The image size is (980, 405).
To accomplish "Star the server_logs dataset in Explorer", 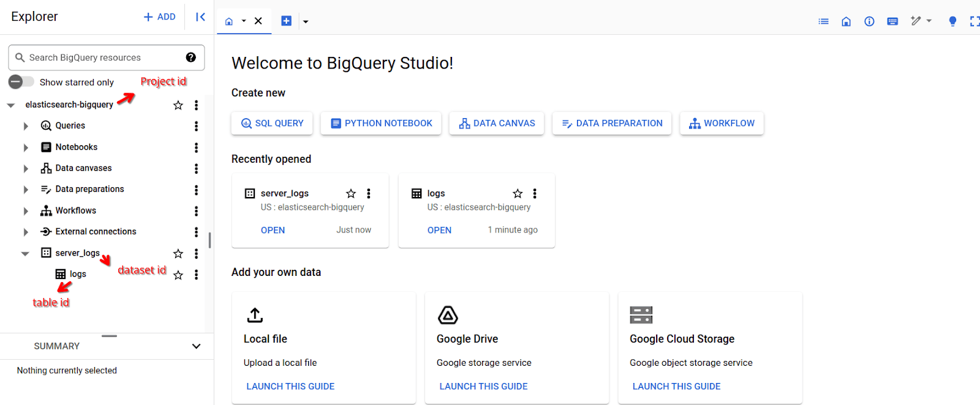I will coord(178,253).
